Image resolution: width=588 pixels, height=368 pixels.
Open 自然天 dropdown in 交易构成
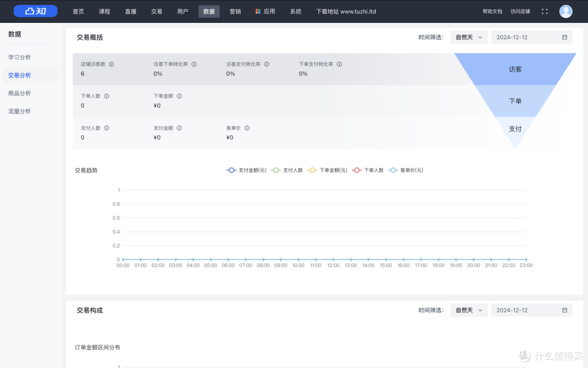click(x=469, y=310)
